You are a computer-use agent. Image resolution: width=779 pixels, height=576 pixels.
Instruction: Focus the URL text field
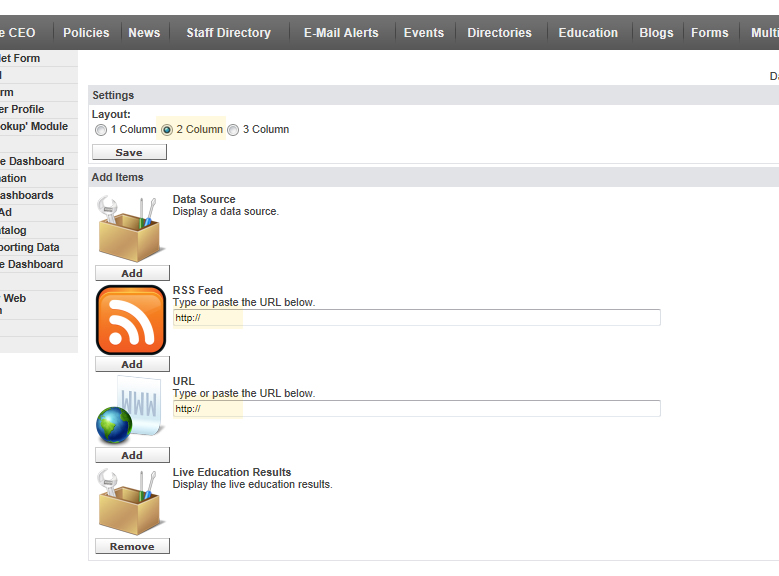coord(416,409)
